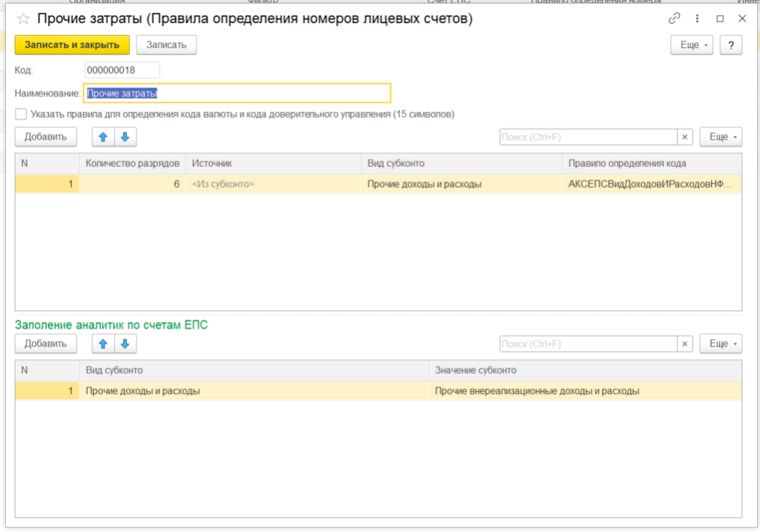Add a row to upper rules table
Image resolution: width=760 pixels, height=532 pixels.
click(x=45, y=137)
